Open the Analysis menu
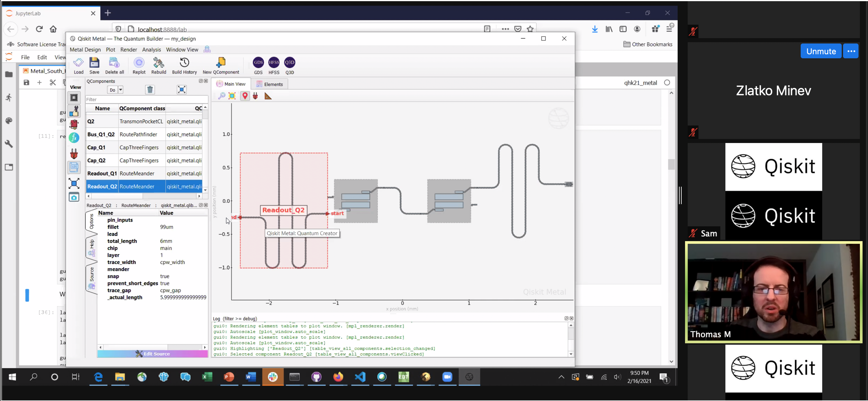 pyautogui.click(x=151, y=50)
